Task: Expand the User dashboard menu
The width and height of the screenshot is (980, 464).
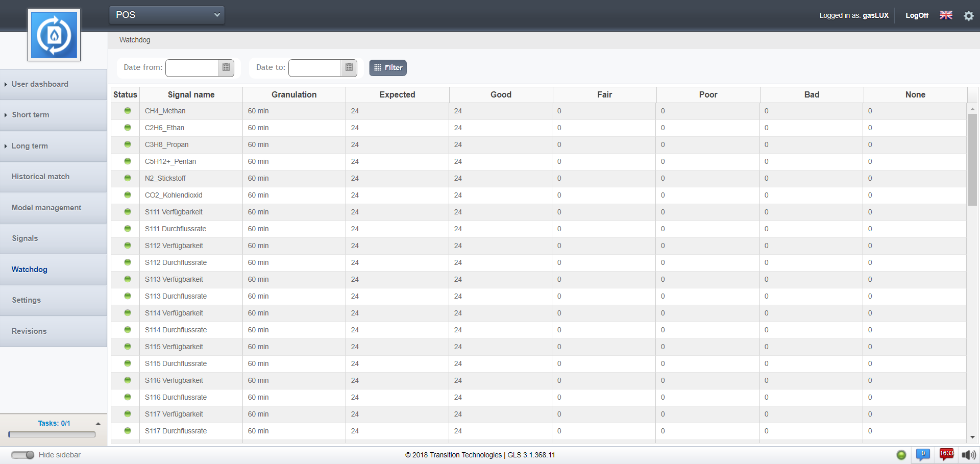Action: [40, 84]
